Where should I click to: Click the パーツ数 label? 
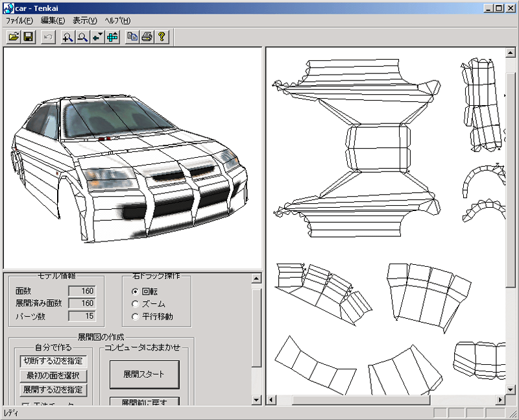[30, 316]
